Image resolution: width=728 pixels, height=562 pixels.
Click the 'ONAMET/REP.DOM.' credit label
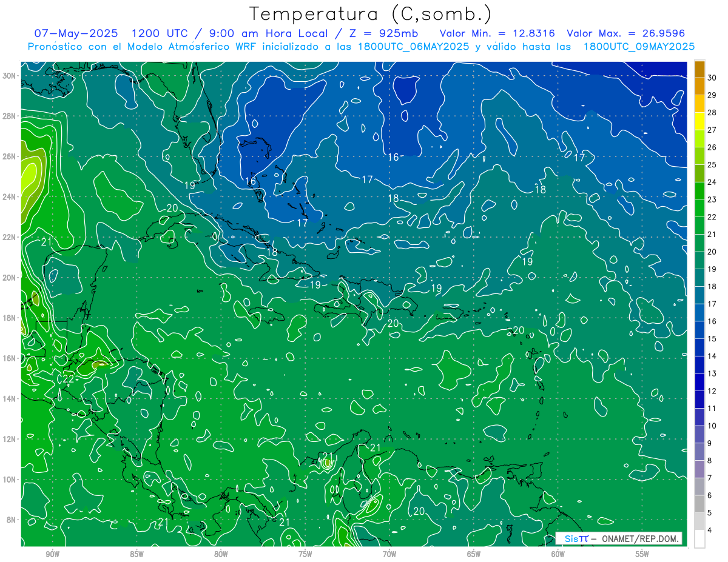(641, 538)
